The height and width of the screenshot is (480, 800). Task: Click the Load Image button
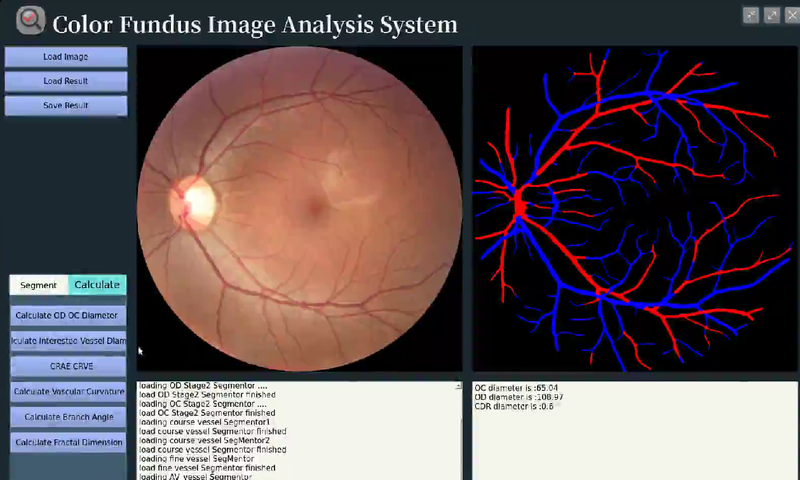66,57
